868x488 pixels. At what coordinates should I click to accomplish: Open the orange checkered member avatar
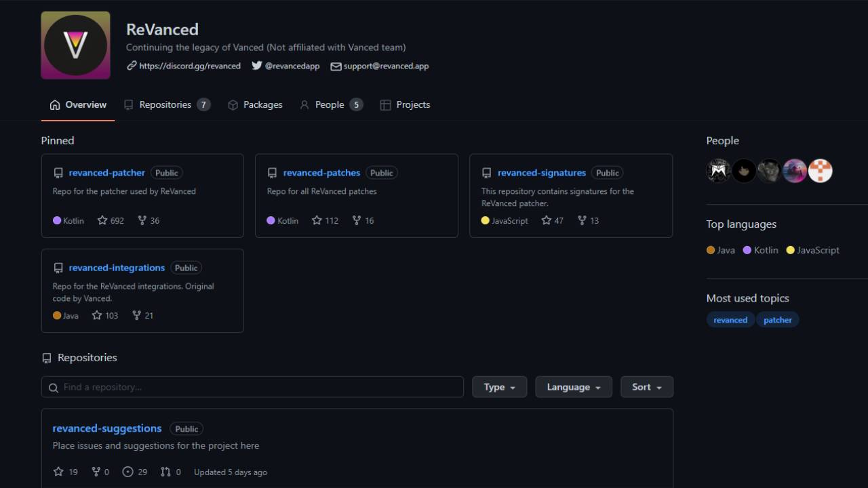coord(820,171)
